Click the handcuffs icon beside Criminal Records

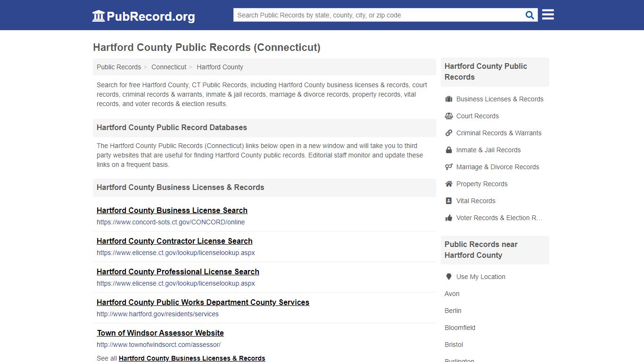point(449,133)
